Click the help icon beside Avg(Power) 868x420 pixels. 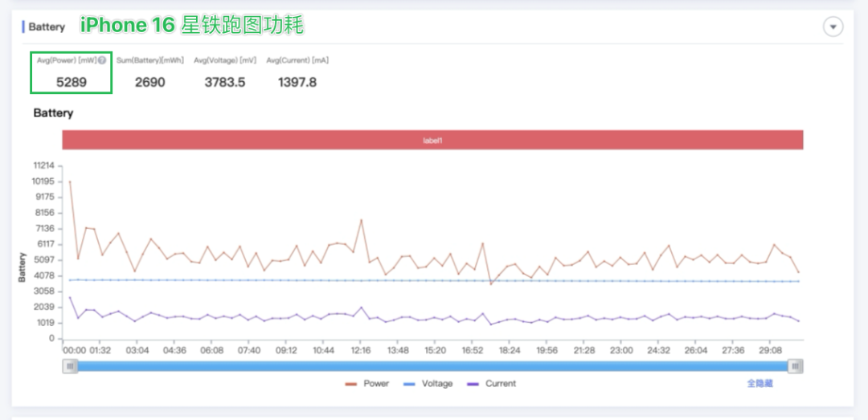click(102, 60)
